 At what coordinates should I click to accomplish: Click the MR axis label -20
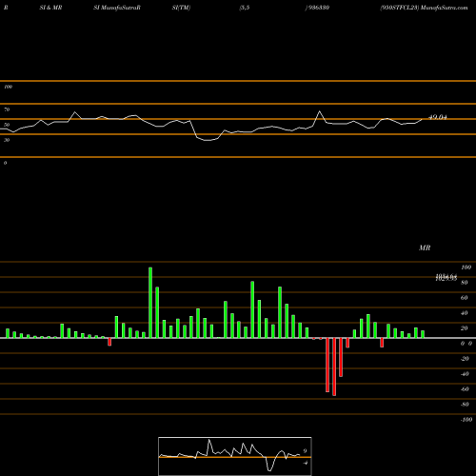coord(465,359)
